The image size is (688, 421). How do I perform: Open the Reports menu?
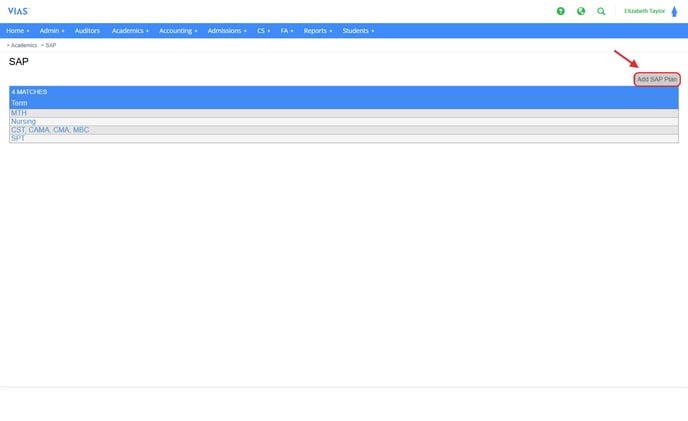(x=318, y=31)
